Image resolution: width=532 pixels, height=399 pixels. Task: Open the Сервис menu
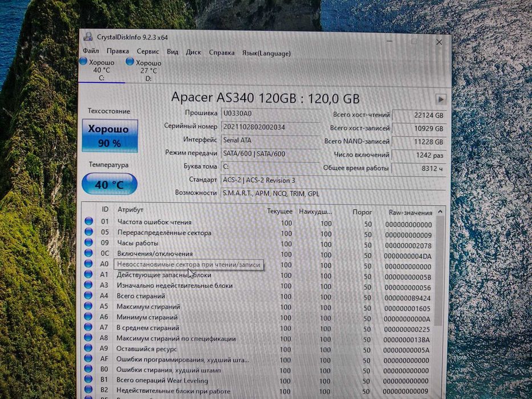coord(148,51)
